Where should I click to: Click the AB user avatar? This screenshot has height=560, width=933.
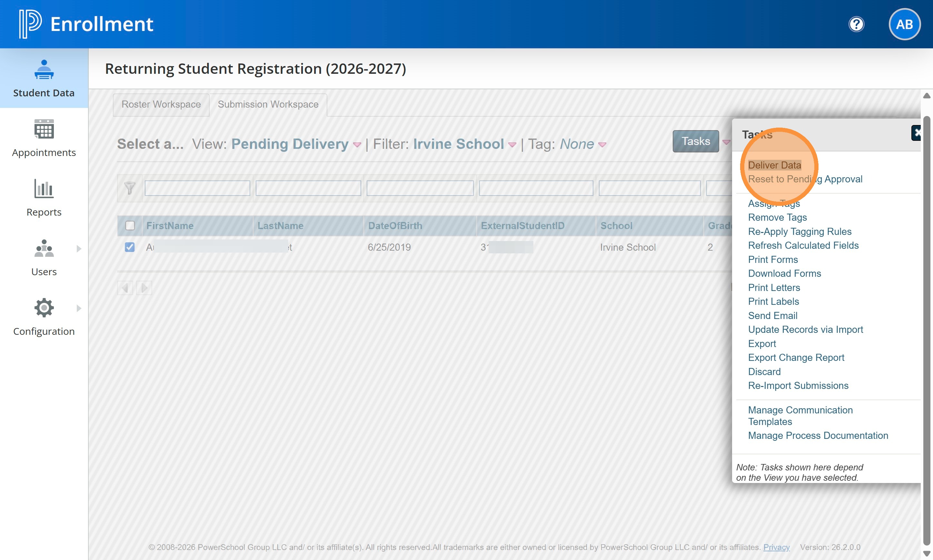[x=904, y=24]
